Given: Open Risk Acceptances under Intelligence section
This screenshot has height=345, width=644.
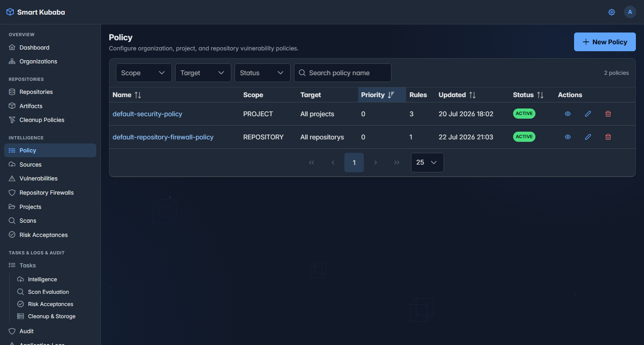Looking at the screenshot, I should (50, 235).
